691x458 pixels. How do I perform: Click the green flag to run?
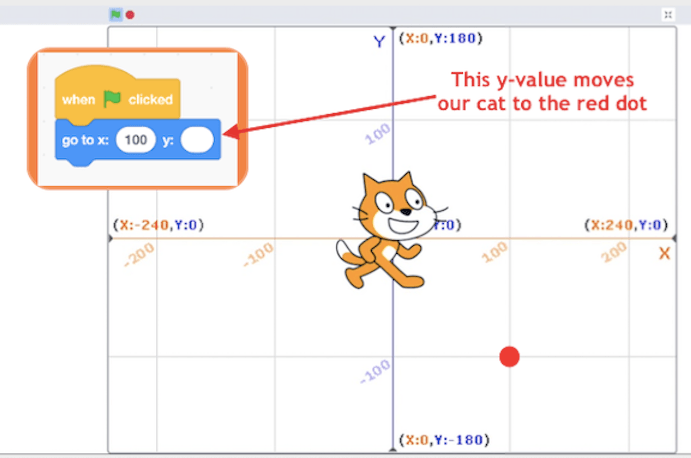pyautogui.click(x=115, y=15)
